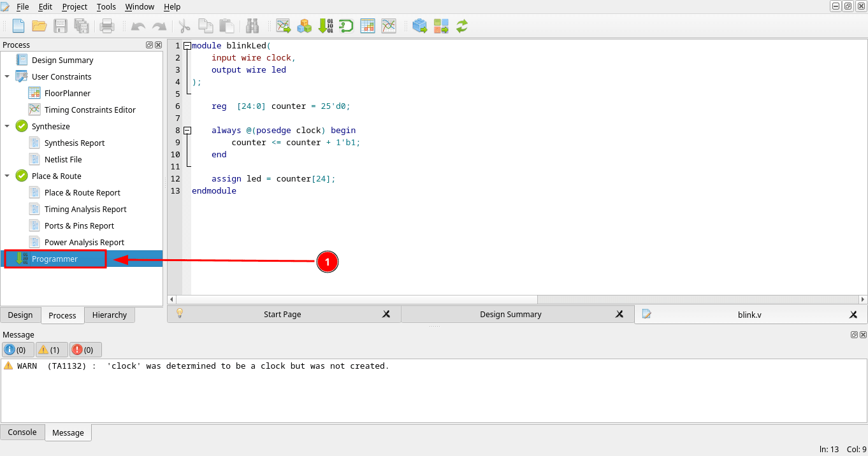Select Timing Constraints Editor tree entry
The height and width of the screenshot is (456, 868).
tap(90, 110)
